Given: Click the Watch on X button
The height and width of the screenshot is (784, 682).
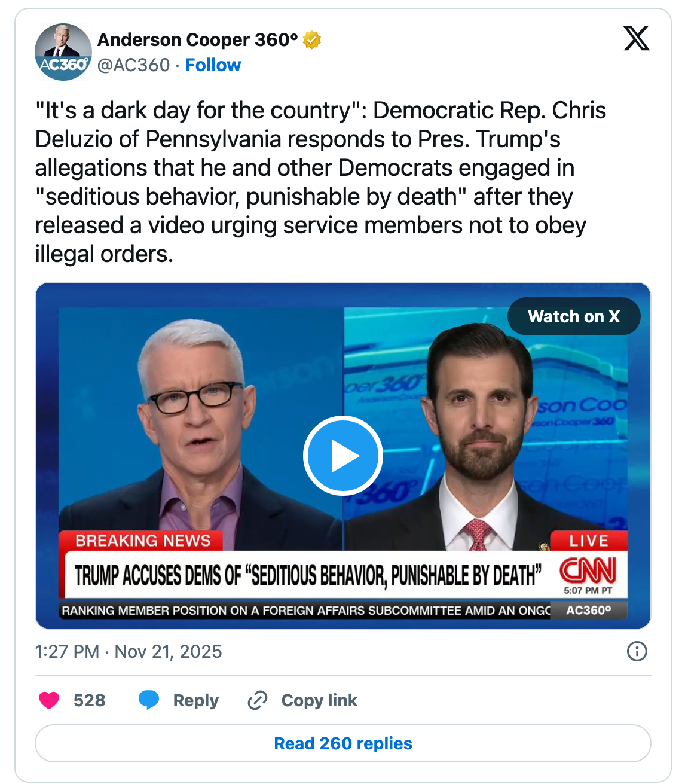Looking at the screenshot, I should (x=574, y=316).
